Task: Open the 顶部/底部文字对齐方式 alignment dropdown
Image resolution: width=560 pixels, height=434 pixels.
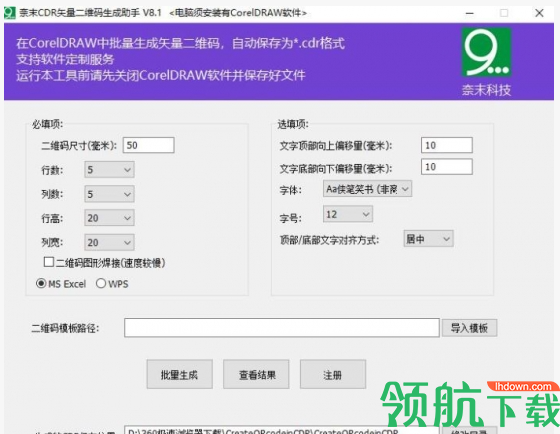Action: pyautogui.click(x=428, y=239)
